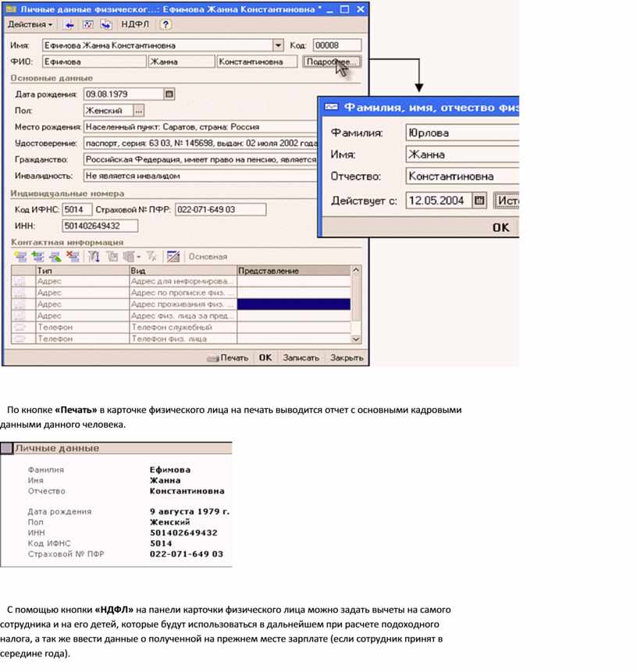Click the Гражданство field
The height and width of the screenshot is (672, 637).
click(201, 159)
